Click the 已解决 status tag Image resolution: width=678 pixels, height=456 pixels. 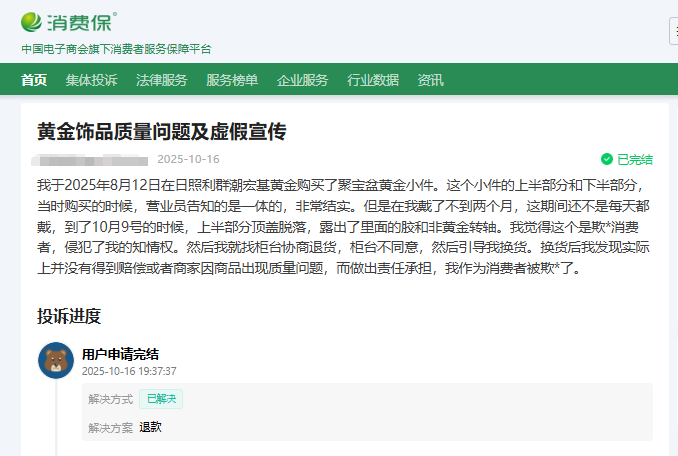[160, 399]
